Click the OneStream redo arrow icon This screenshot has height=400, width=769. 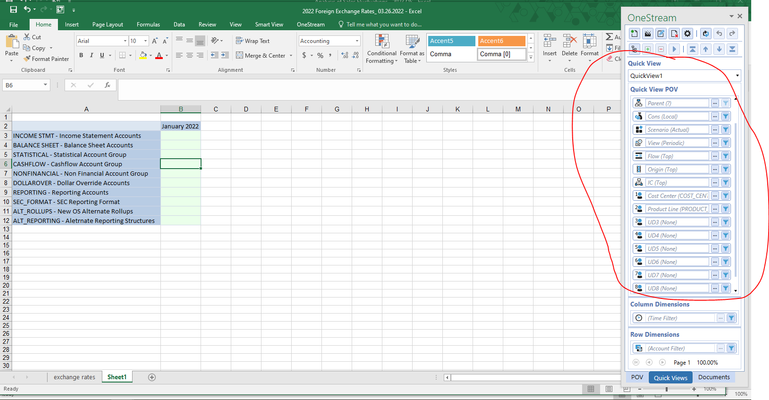click(x=732, y=34)
